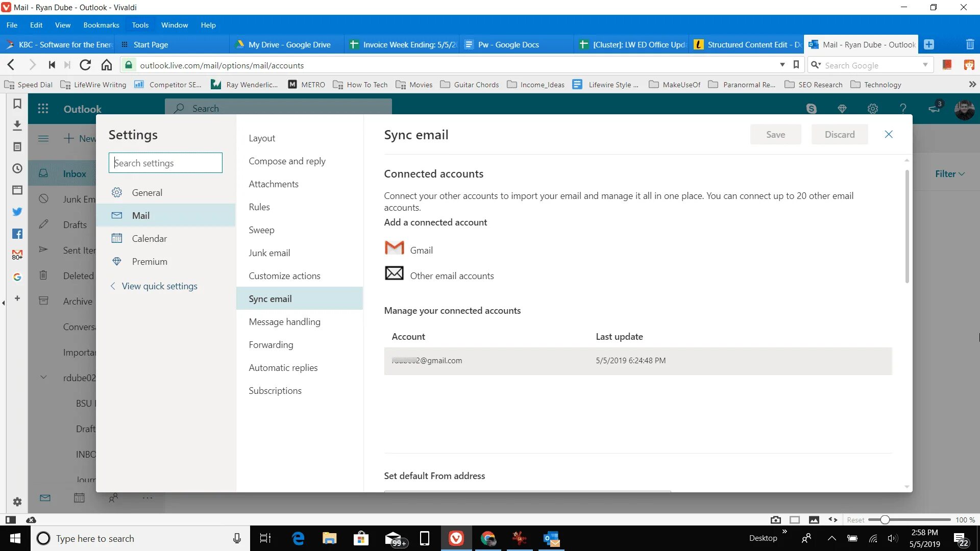Open Skype from the Outlook header
This screenshot has width=980, height=551.
pyautogui.click(x=811, y=109)
